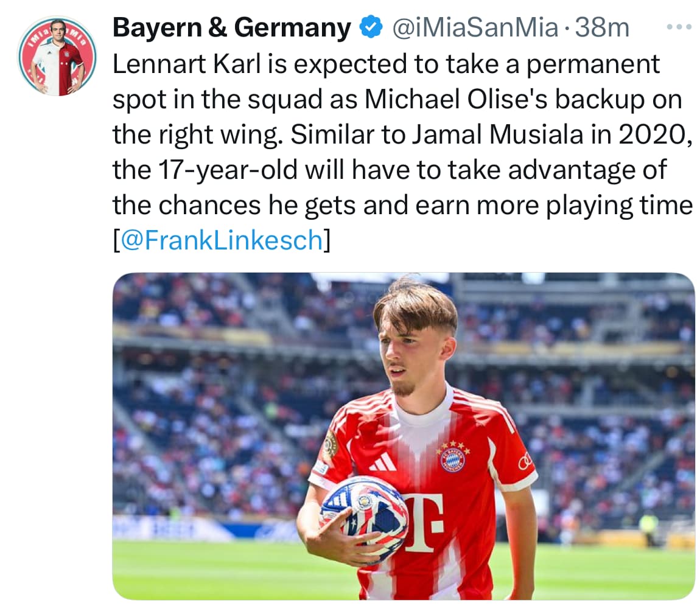Open the @FrankLinkesch mention link
This screenshot has width=700, height=614.
point(222,240)
